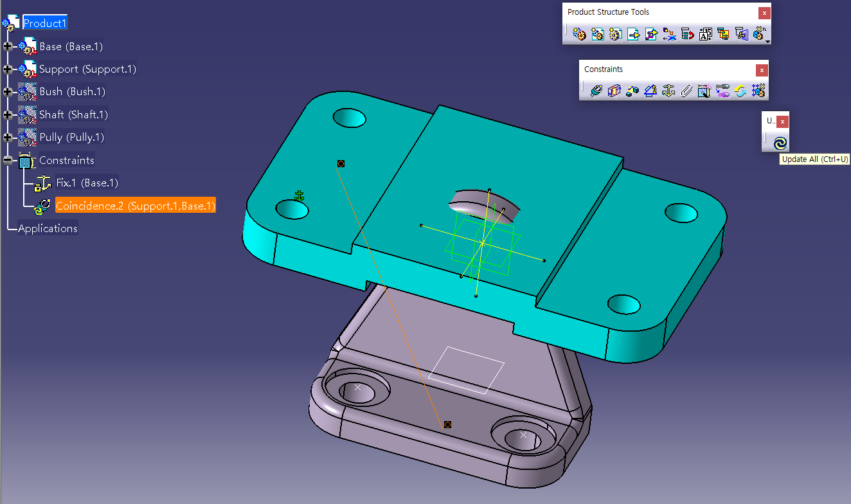Viewport: 851px width, 504px height.
Task: Select the Angle Constraint tool
Action: click(x=650, y=91)
